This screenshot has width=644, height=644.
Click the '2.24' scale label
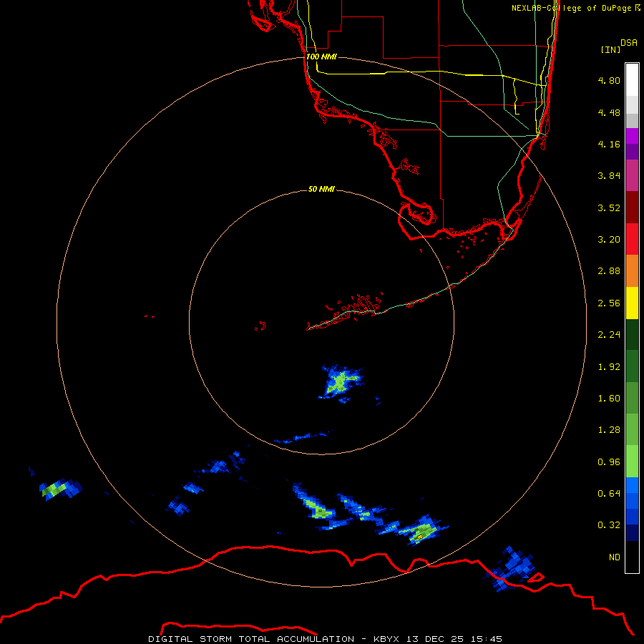[x=609, y=335]
